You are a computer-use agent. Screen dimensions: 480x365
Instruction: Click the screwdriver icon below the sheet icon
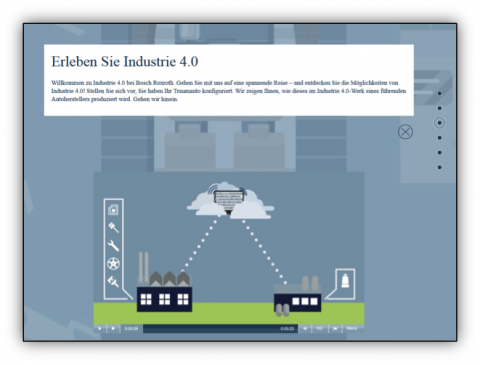pyautogui.click(x=114, y=227)
